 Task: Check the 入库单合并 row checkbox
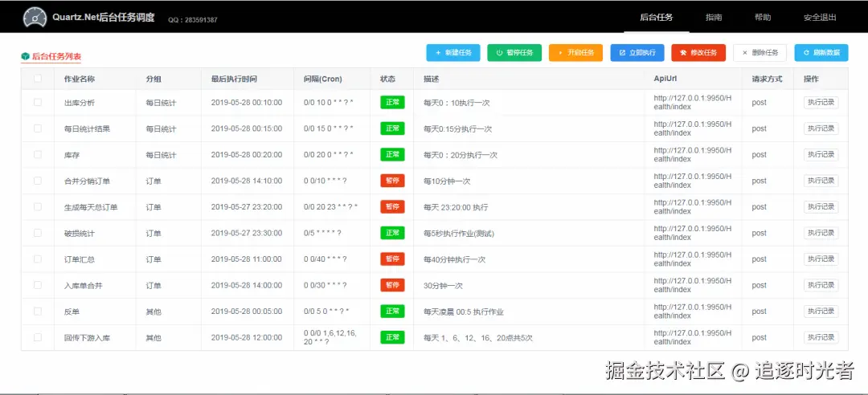[38, 285]
